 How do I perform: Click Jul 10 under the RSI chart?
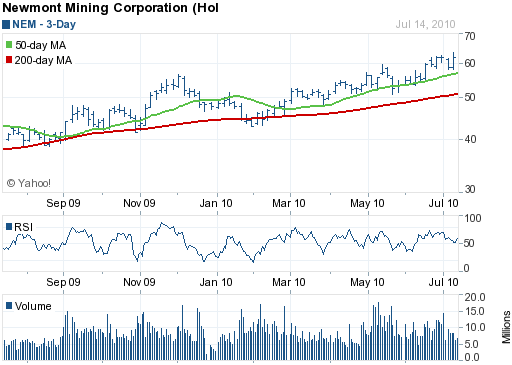(443, 282)
